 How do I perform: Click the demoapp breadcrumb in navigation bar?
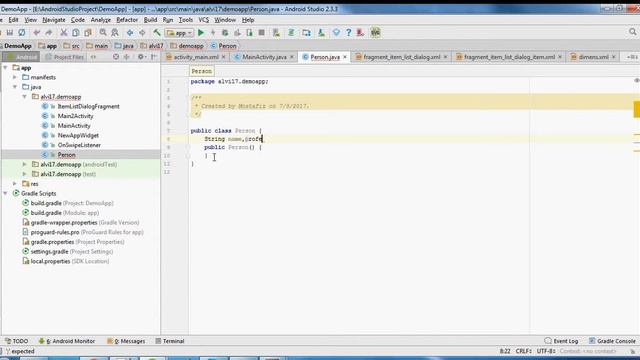point(187,46)
